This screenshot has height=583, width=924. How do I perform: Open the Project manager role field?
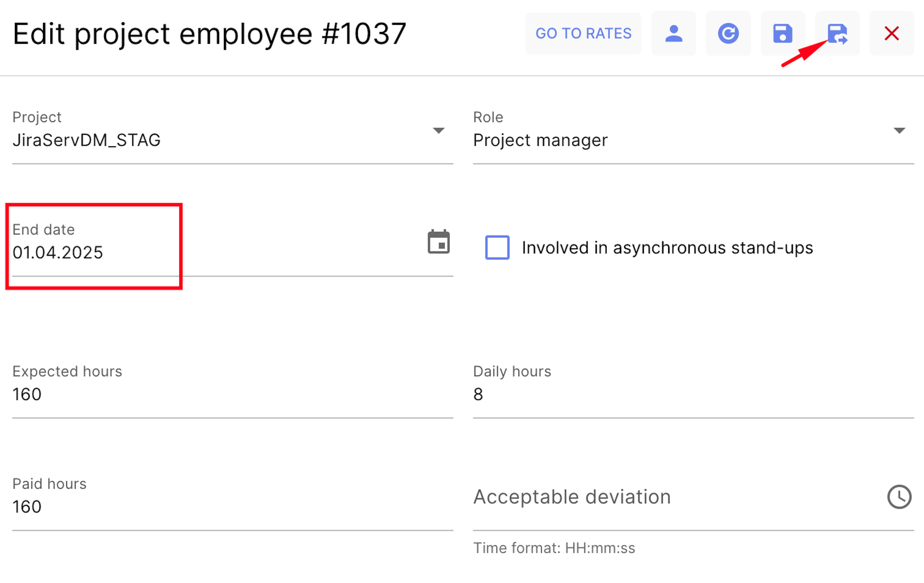click(x=693, y=136)
